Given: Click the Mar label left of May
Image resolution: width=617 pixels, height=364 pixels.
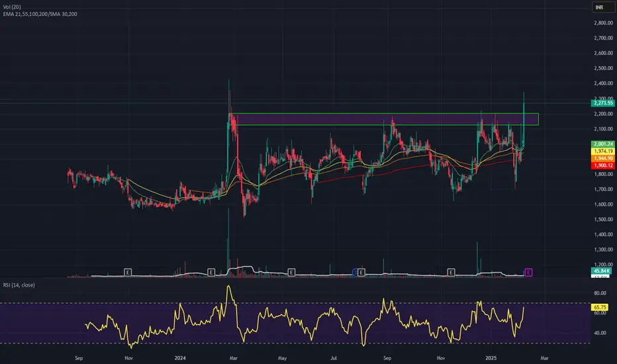Looking at the screenshot, I should click(233, 358).
